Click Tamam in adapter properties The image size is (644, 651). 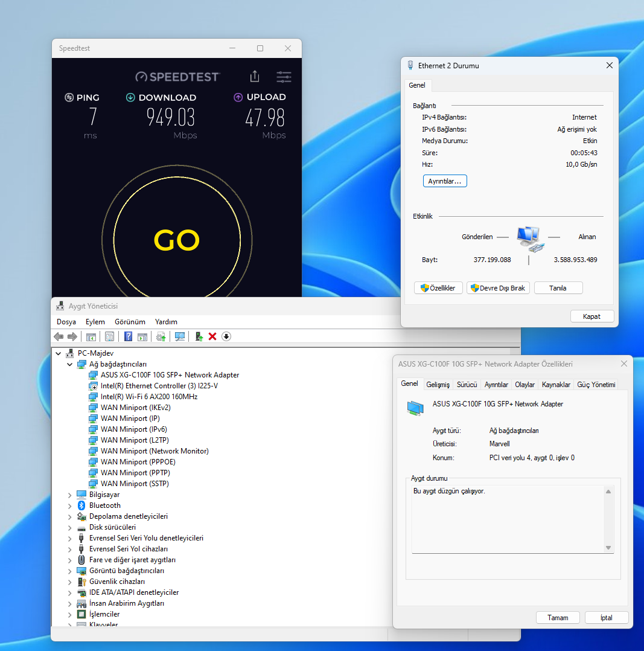click(558, 617)
